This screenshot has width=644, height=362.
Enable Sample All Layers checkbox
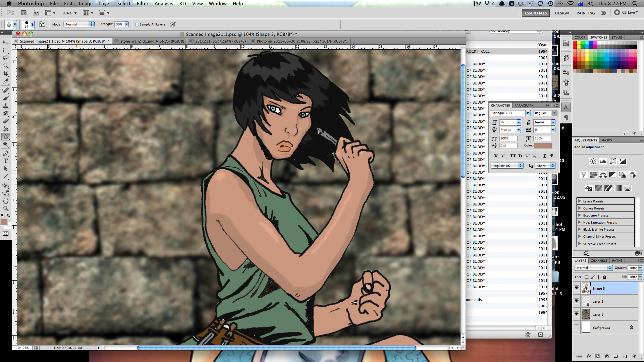click(x=137, y=24)
